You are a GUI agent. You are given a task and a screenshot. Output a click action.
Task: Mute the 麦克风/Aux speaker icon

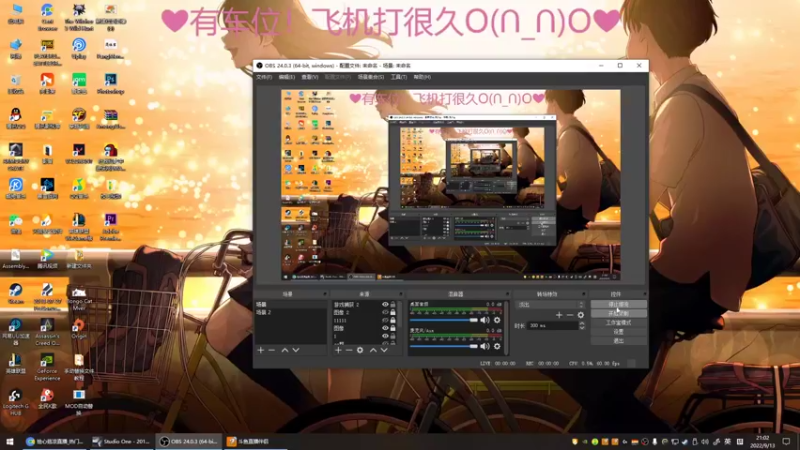pos(485,346)
